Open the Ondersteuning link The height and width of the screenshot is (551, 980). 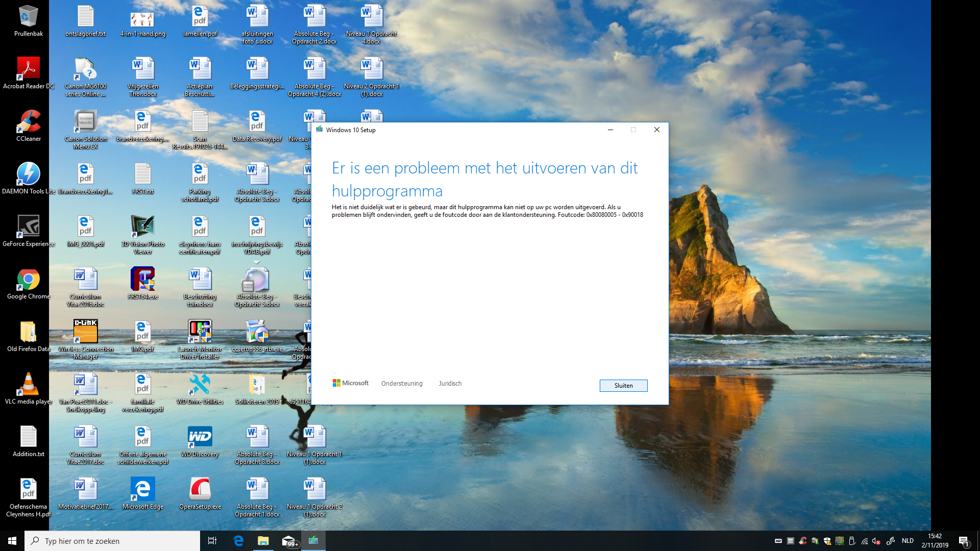[402, 384]
